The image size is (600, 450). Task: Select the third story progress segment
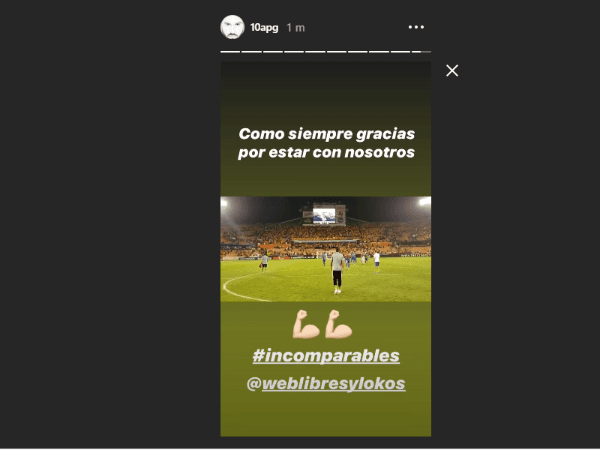[x=273, y=51]
